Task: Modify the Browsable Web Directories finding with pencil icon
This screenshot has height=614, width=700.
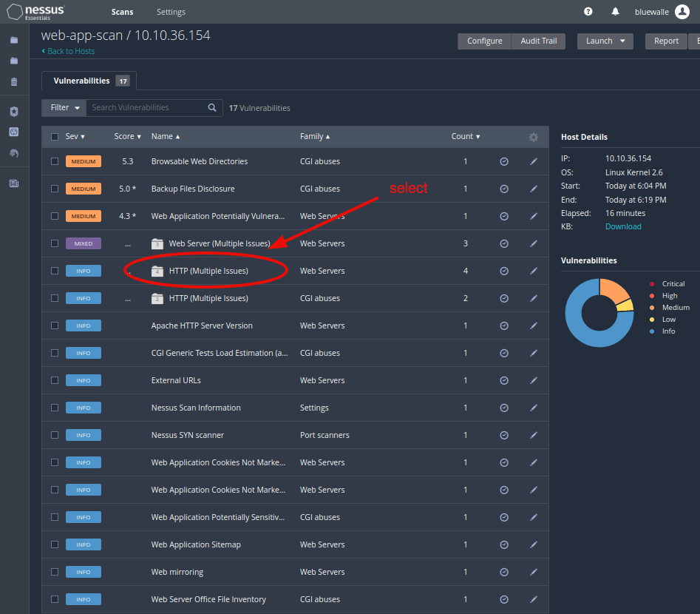Action: coord(534,161)
